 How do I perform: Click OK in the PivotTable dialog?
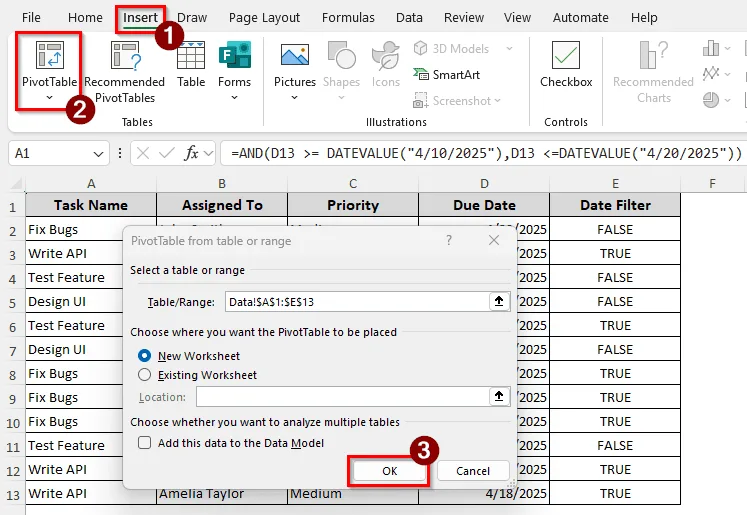pyautogui.click(x=389, y=471)
